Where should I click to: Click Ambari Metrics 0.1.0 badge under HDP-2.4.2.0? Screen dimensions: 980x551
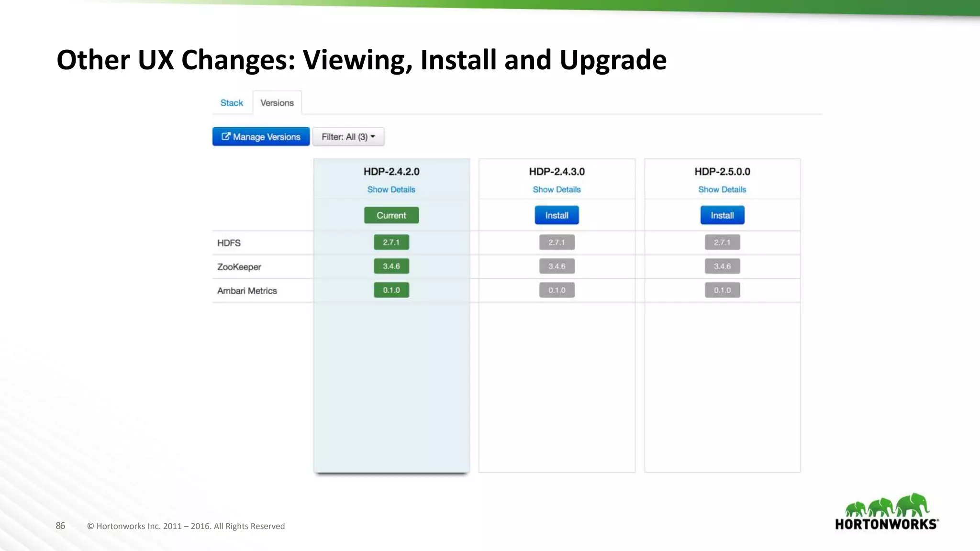(391, 290)
